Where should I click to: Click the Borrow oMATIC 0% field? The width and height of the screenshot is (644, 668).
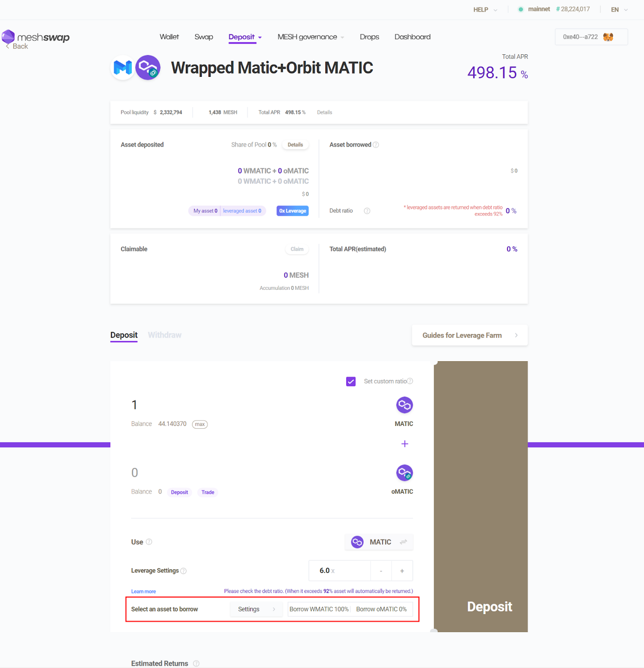point(381,609)
